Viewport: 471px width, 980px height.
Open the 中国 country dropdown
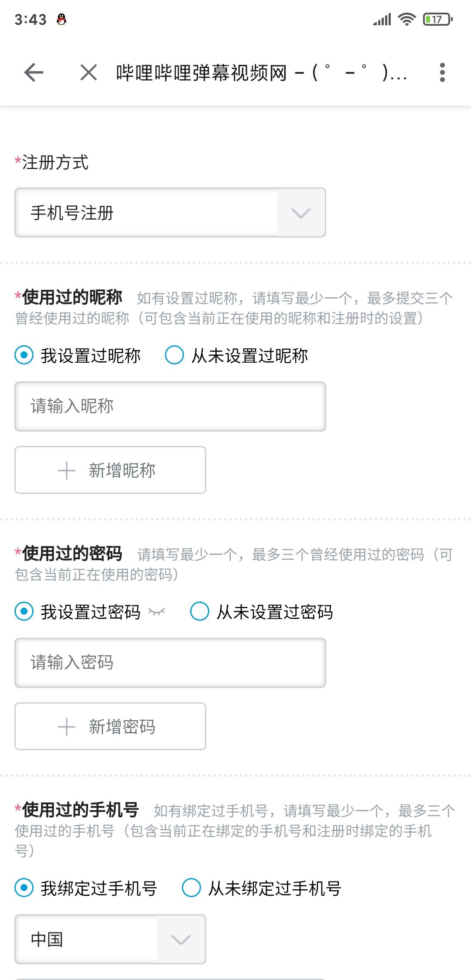110,939
